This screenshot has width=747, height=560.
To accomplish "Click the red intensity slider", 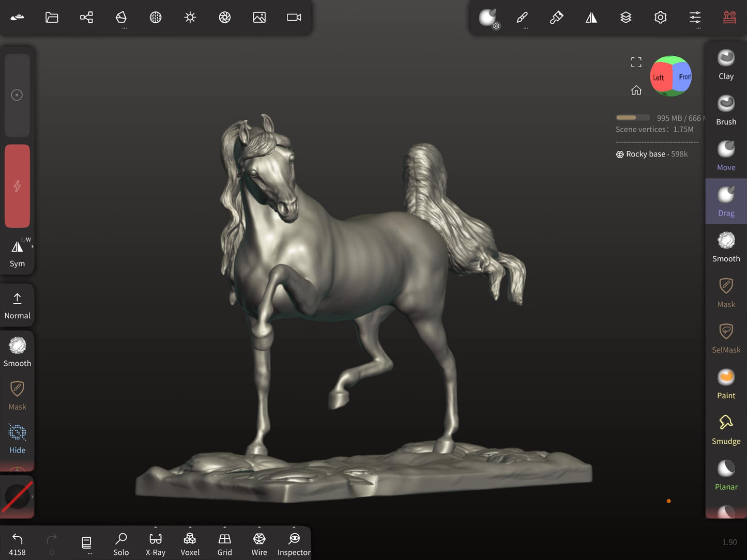I will pyautogui.click(x=17, y=186).
